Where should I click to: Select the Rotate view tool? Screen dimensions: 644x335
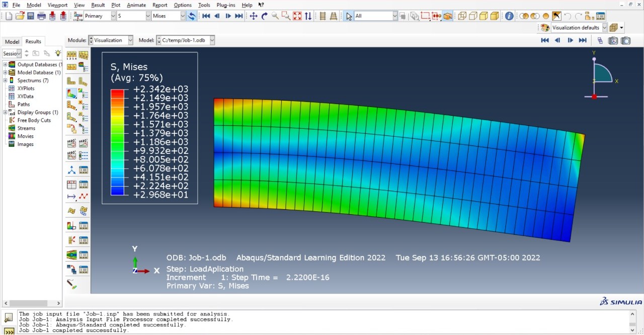[x=264, y=16]
